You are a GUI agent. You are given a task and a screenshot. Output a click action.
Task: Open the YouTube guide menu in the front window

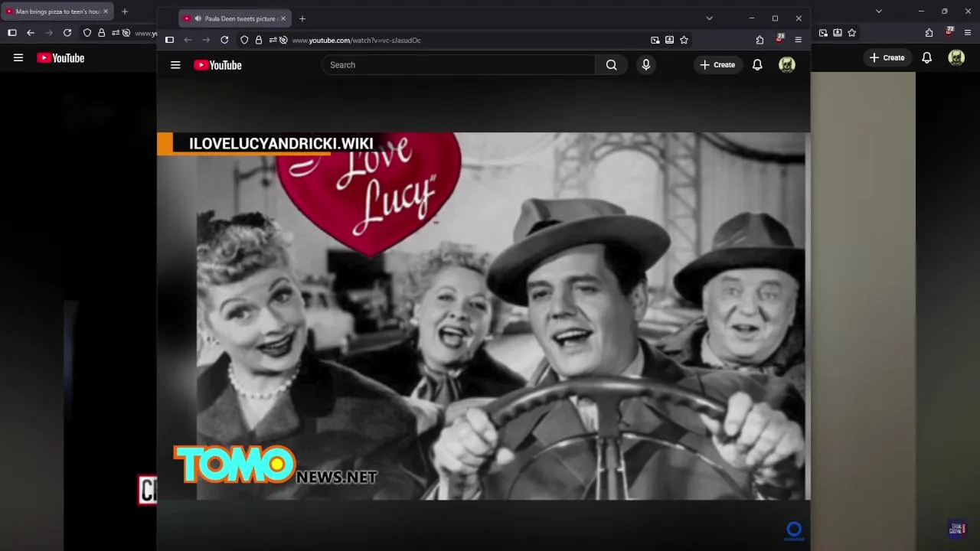(175, 65)
